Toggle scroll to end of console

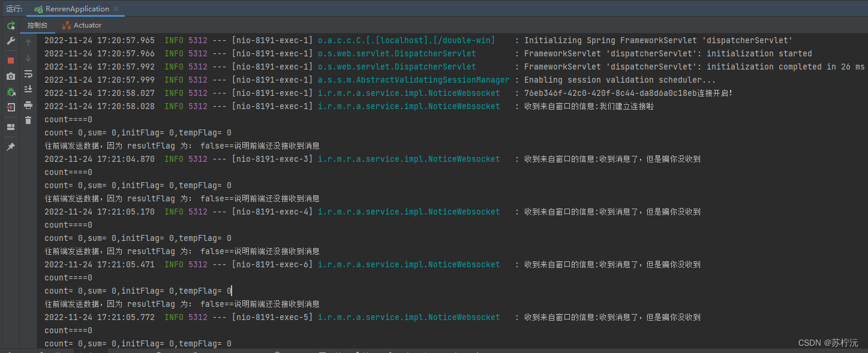click(x=28, y=89)
